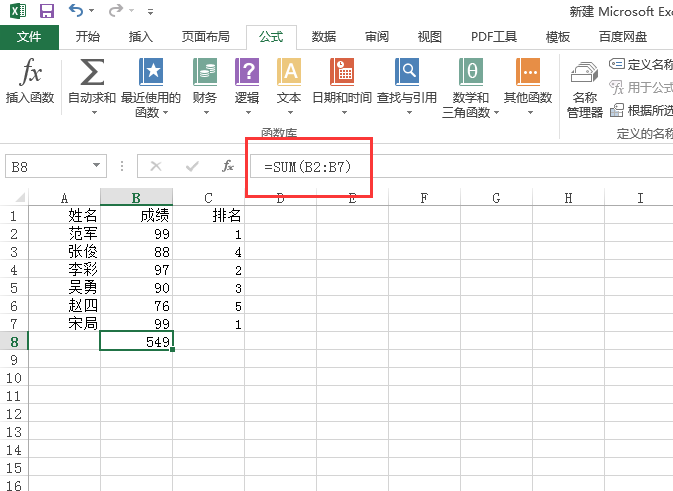Click the 自动求和 sigma icon
673x491 pixels.
92,72
